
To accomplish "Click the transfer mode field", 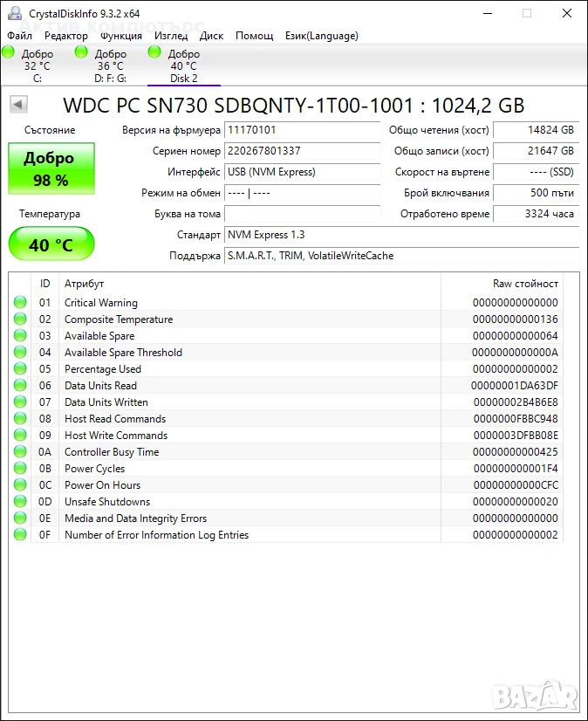I will click(302, 193).
